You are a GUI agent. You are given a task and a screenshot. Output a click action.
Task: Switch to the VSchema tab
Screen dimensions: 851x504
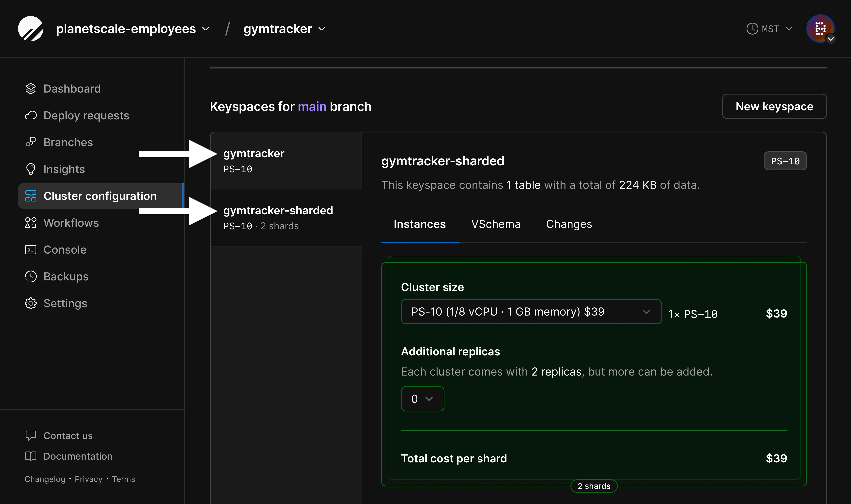(496, 224)
